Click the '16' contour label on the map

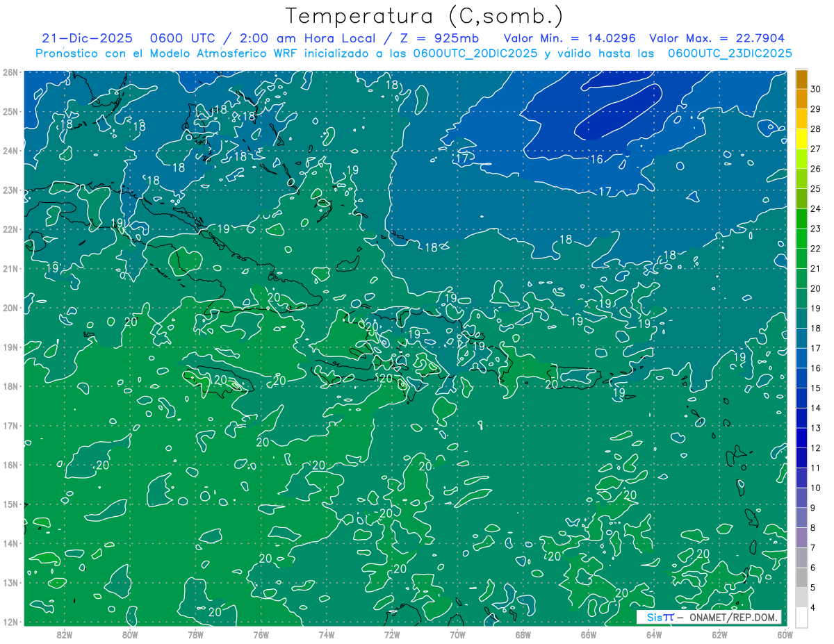point(596,160)
